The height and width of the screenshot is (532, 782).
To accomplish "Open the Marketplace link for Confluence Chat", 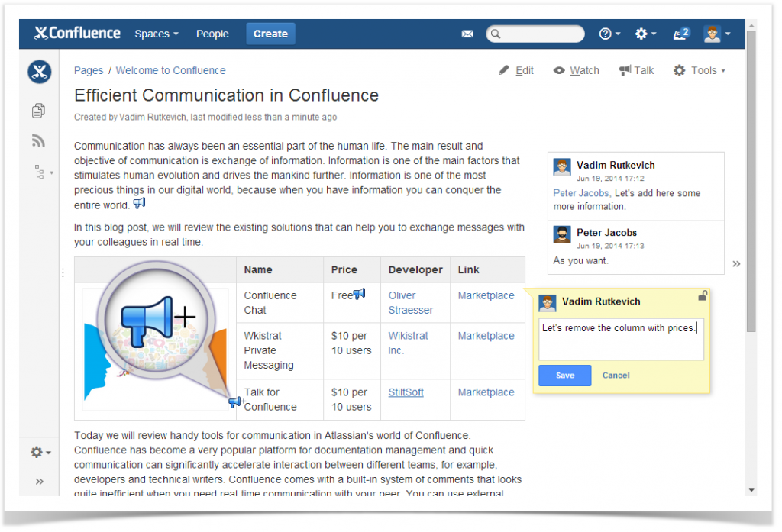I will tap(486, 295).
